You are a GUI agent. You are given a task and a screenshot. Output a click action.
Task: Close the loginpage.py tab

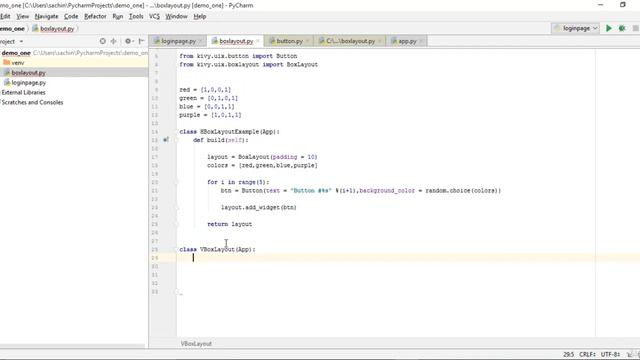[201, 41]
